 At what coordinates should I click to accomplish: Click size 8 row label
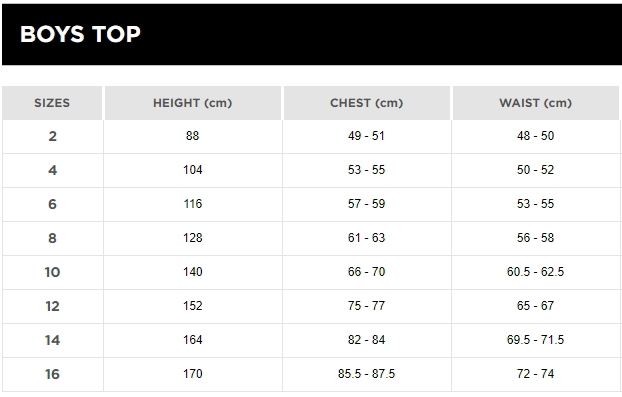pos(52,238)
